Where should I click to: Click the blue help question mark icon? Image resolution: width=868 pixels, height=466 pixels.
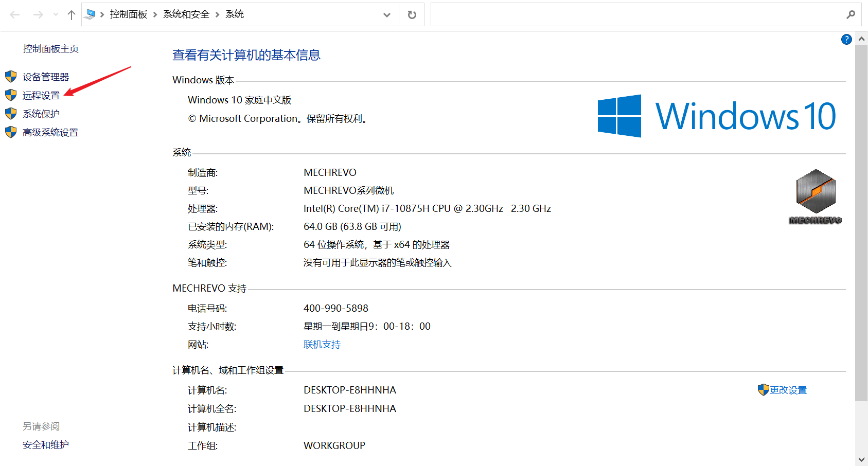pos(846,40)
